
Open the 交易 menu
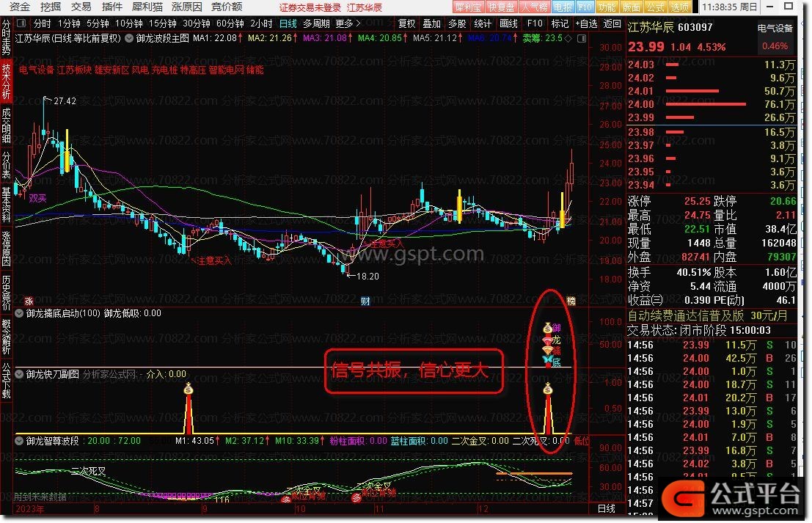point(81,7)
